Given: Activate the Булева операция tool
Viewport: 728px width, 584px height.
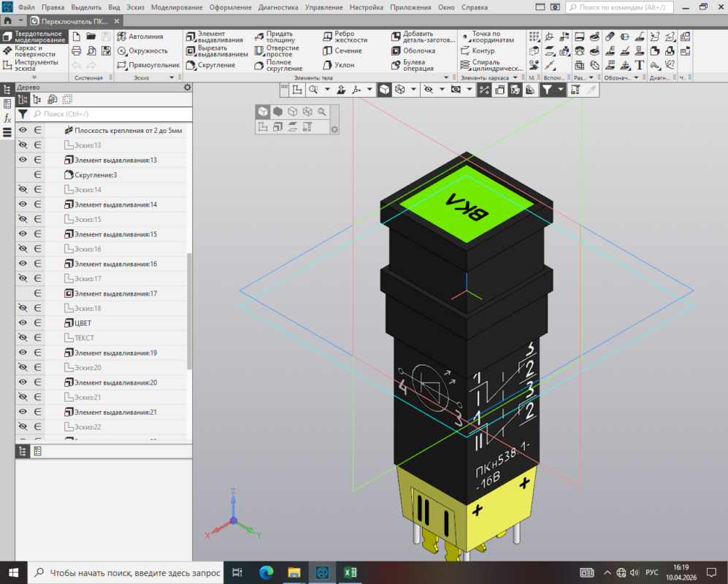Looking at the screenshot, I should (x=417, y=65).
